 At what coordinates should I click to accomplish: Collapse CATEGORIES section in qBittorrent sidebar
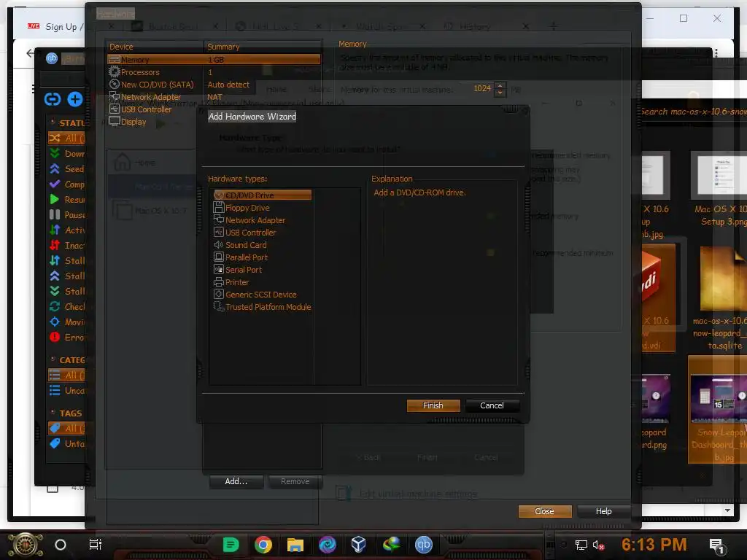pyautogui.click(x=53, y=359)
